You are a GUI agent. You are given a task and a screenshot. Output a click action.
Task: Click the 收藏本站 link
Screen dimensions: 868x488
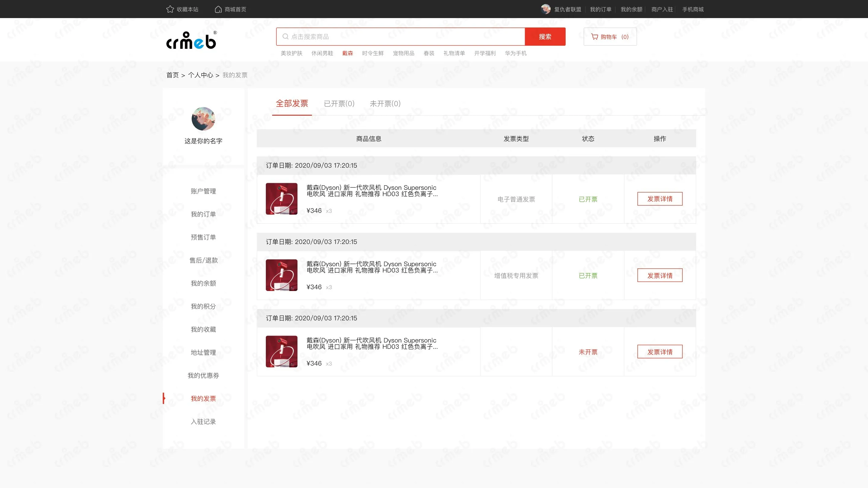188,9
